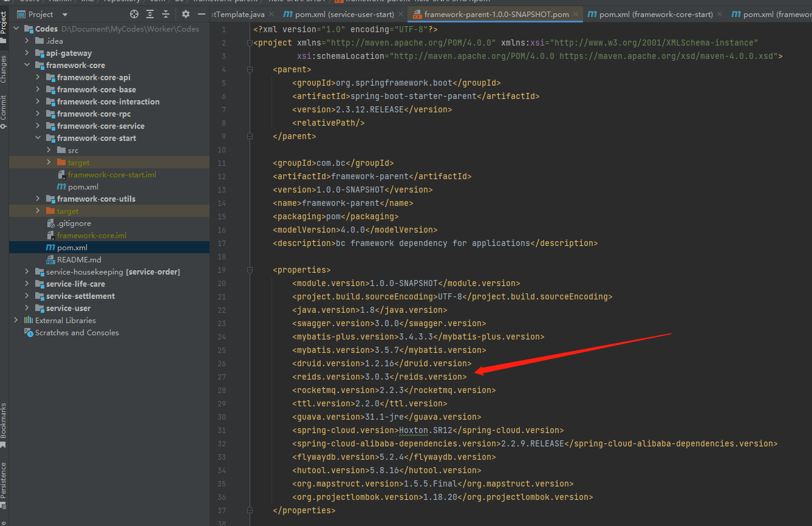Viewport: 812px width, 526px height.
Task: Expand the framework-core-utils module
Action: click(x=38, y=199)
